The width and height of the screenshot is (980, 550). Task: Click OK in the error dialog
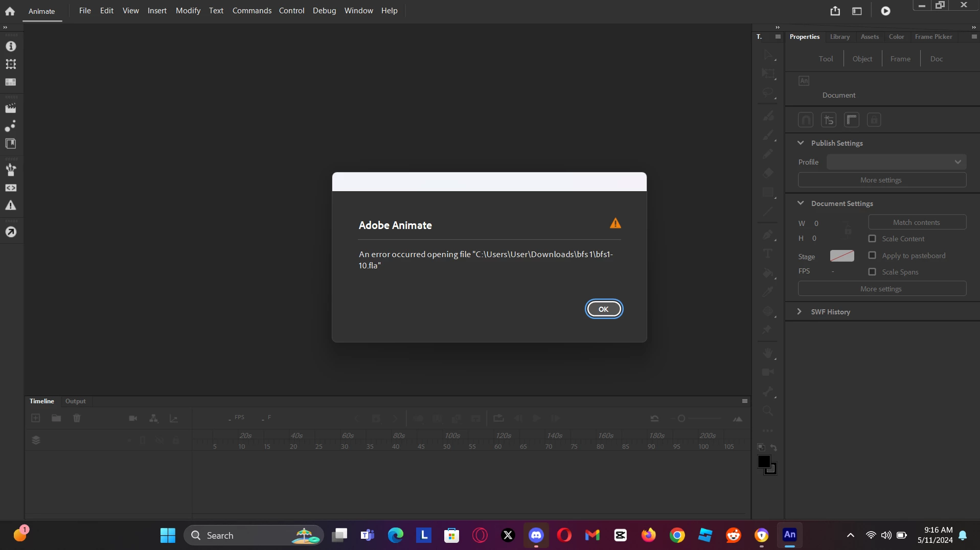click(603, 309)
